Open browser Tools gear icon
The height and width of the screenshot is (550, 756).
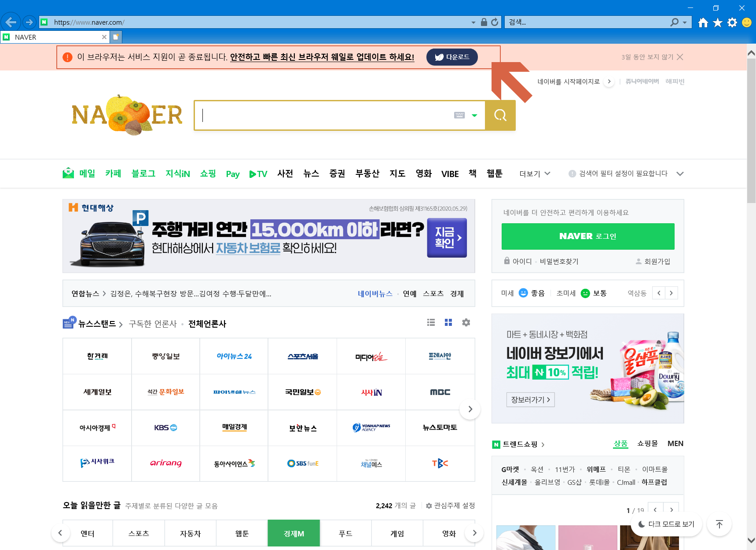[x=732, y=22]
